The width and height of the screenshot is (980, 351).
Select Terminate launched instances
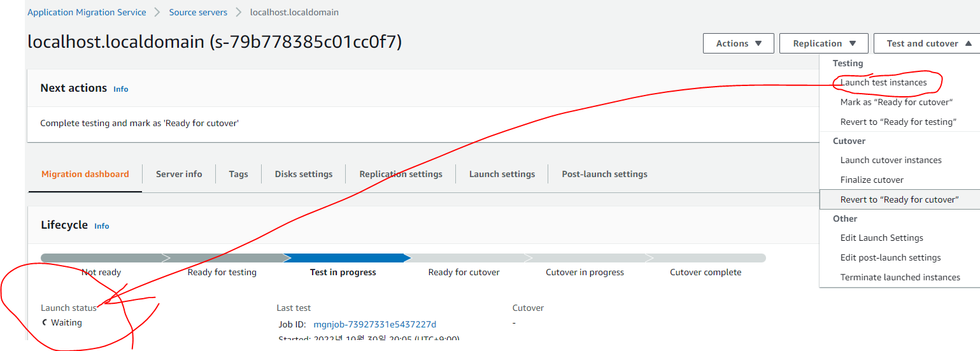pyautogui.click(x=900, y=277)
